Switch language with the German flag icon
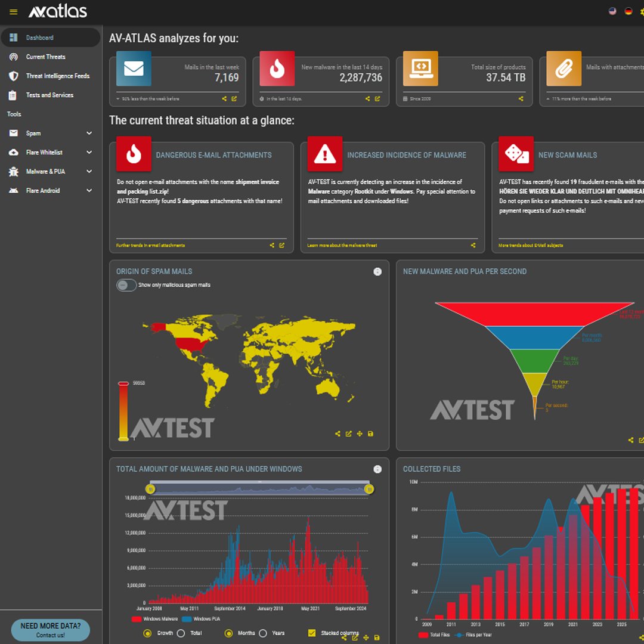The height and width of the screenshot is (644, 644). 628,11
